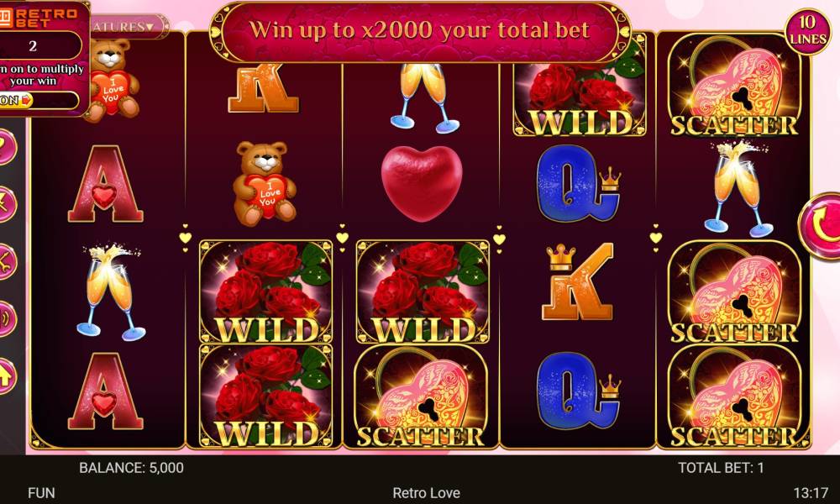Image resolution: width=840 pixels, height=504 pixels.
Task: Open the Total Bet amount display
Action: 721,468
